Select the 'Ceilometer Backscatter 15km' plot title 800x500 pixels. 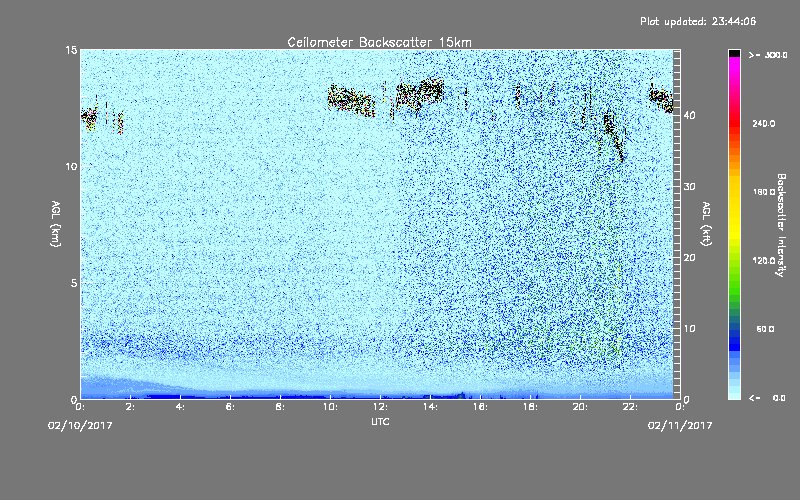[380, 42]
